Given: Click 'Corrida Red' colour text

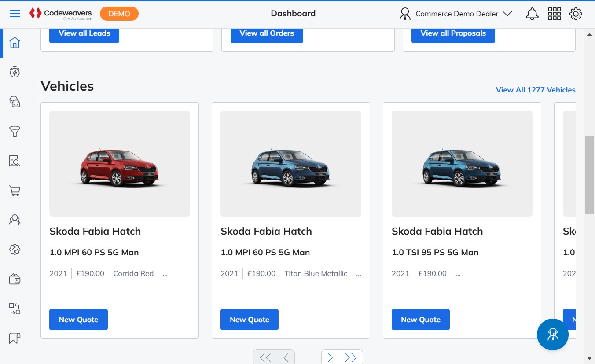Looking at the screenshot, I should pos(133,273).
